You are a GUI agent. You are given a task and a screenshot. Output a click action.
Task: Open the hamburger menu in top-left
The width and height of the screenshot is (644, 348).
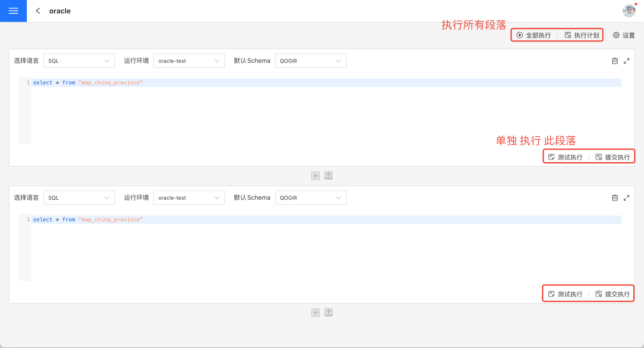(x=13, y=11)
